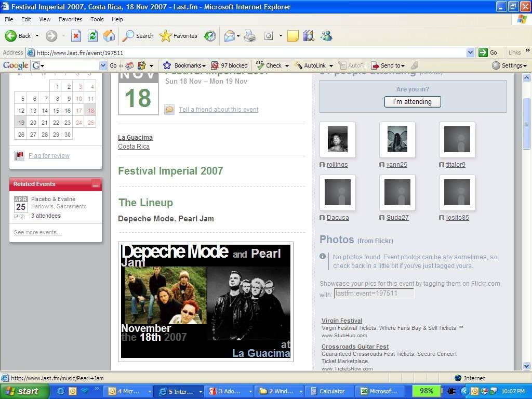Go to the Home page icon

pos(109,36)
